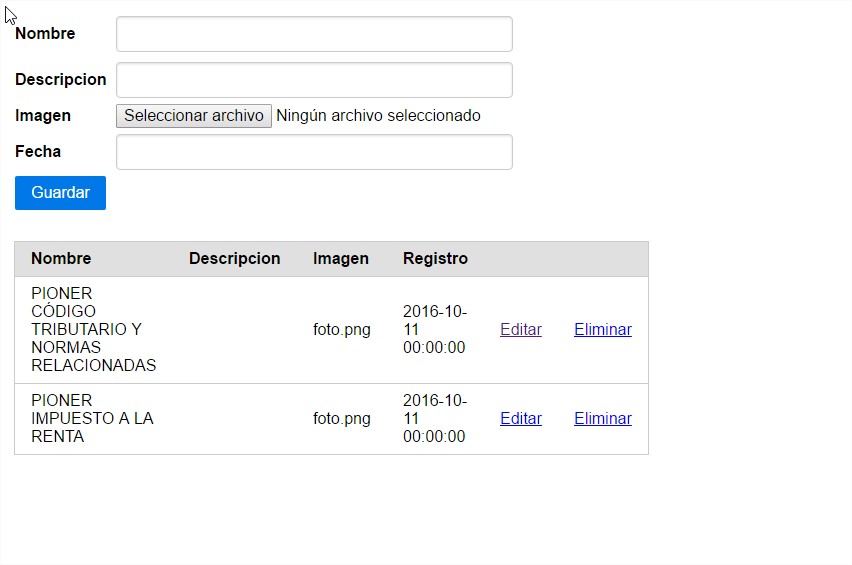Image resolution: width=852 pixels, height=565 pixels.
Task: Open Editar for PIONER IMPUESTO A LA RENTA
Action: [x=521, y=419]
